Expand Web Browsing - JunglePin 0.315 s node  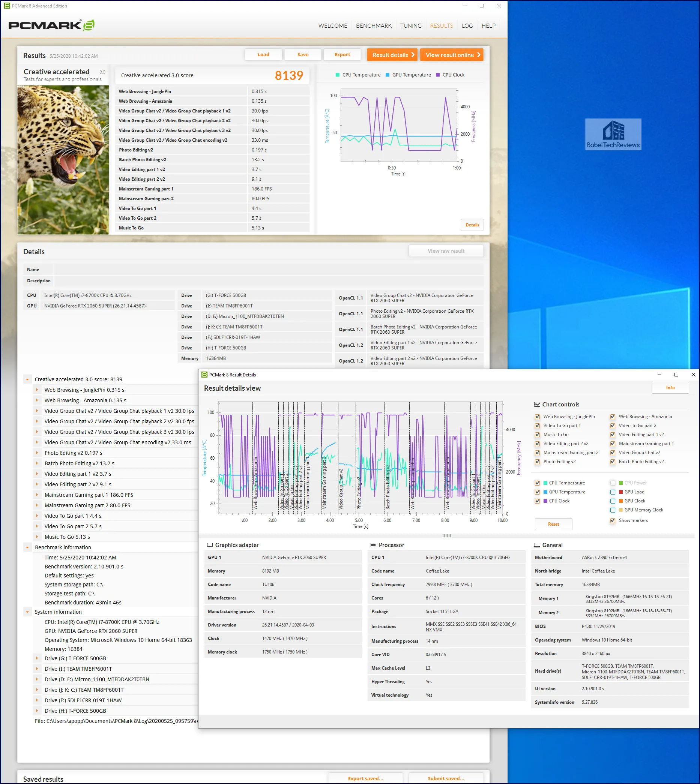pyautogui.click(x=37, y=390)
